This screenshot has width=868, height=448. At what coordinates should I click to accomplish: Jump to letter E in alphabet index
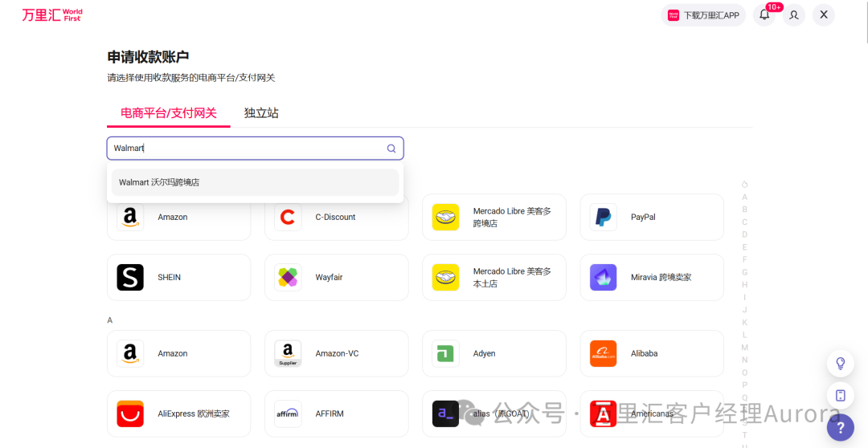click(x=744, y=247)
